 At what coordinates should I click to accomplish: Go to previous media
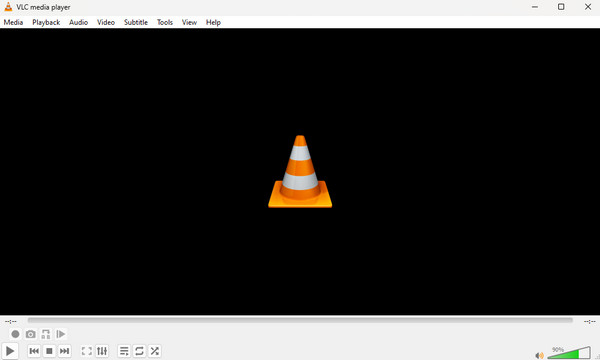click(34, 351)
